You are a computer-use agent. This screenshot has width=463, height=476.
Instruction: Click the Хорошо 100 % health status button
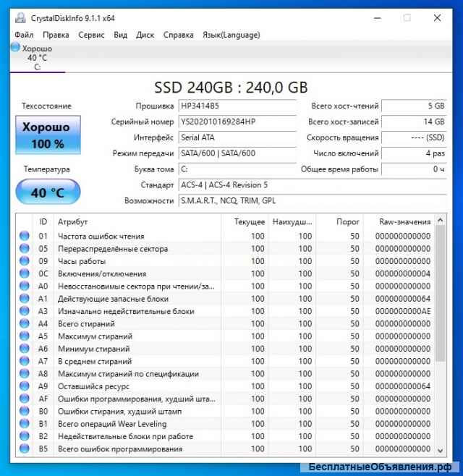click(x=48, y=135)
